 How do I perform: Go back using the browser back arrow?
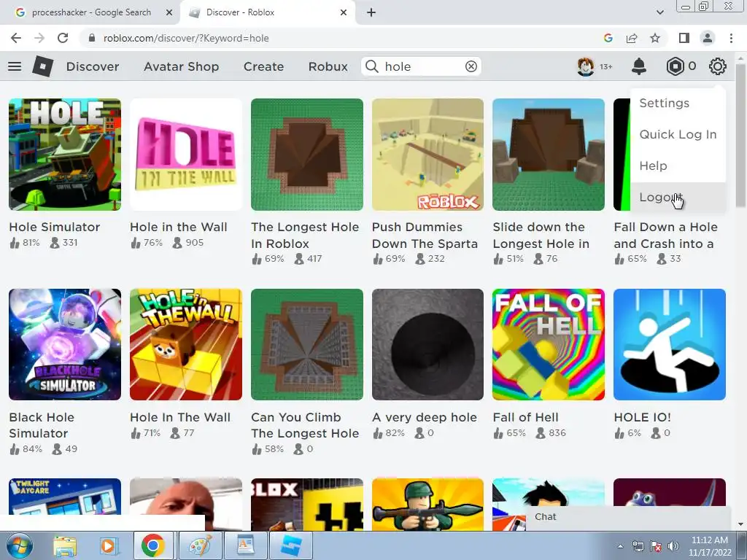16,38
